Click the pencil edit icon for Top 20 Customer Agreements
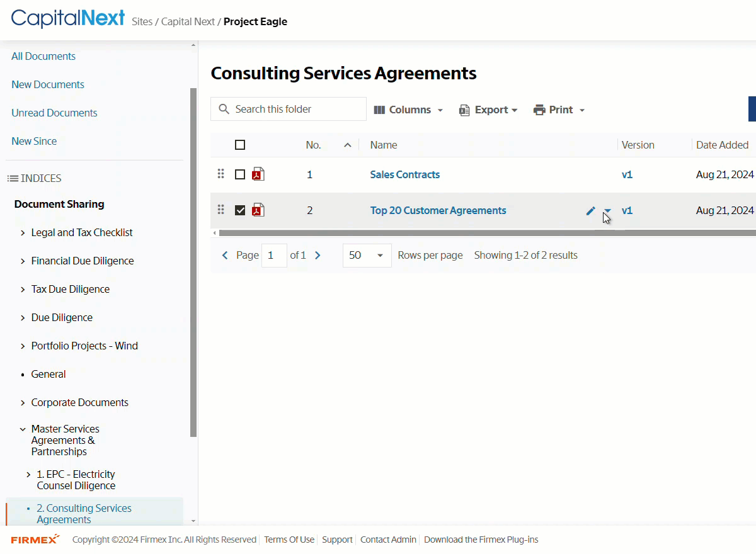 click(x=590, y=211)
